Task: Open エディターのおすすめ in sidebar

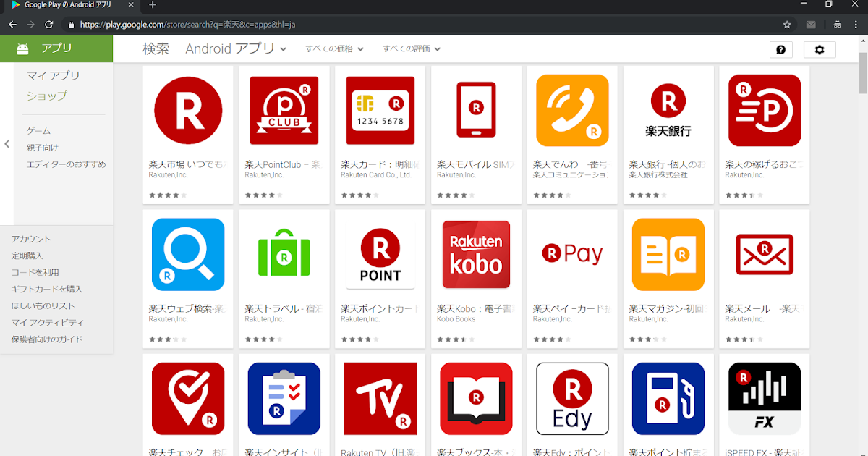Action: (x=67, y=164)
